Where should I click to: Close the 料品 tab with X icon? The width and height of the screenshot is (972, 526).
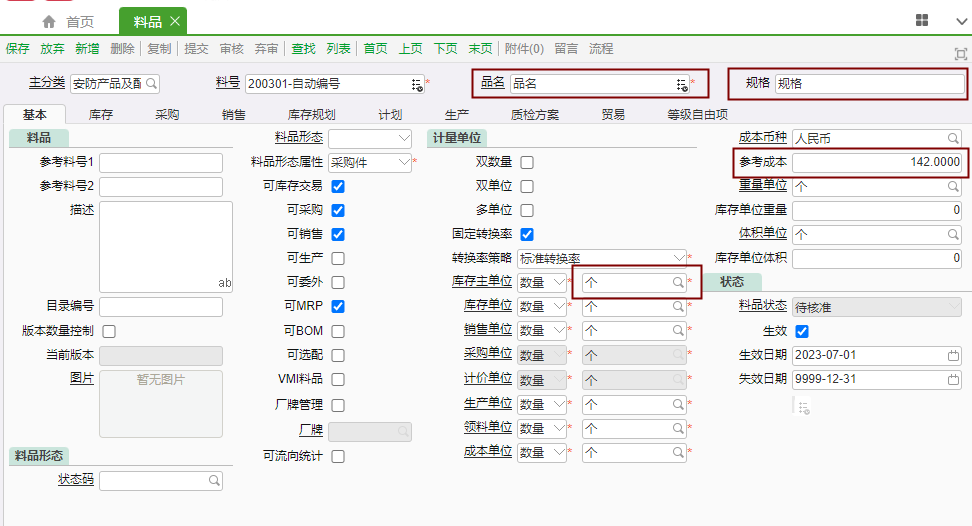(175, 21)
